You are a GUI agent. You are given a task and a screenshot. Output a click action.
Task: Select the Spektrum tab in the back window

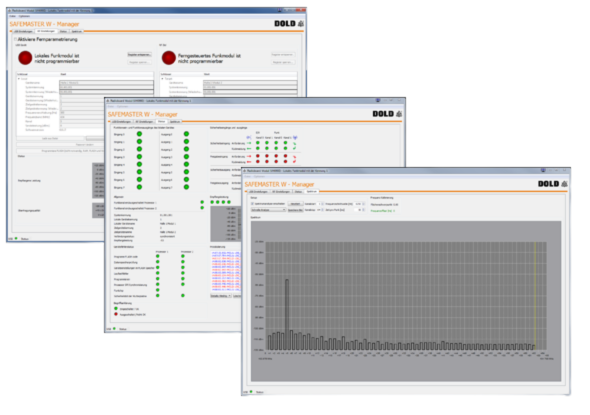coord(77,31)
